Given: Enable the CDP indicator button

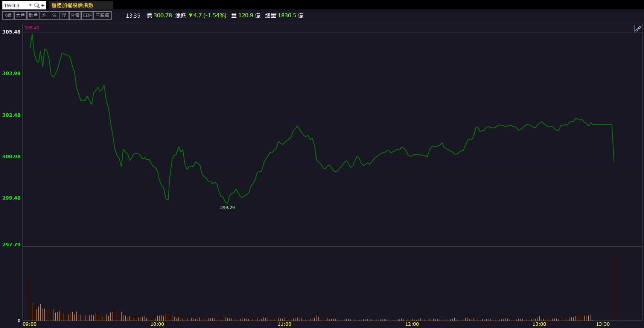Looking at the screenshot, I should tap(87, 15).
